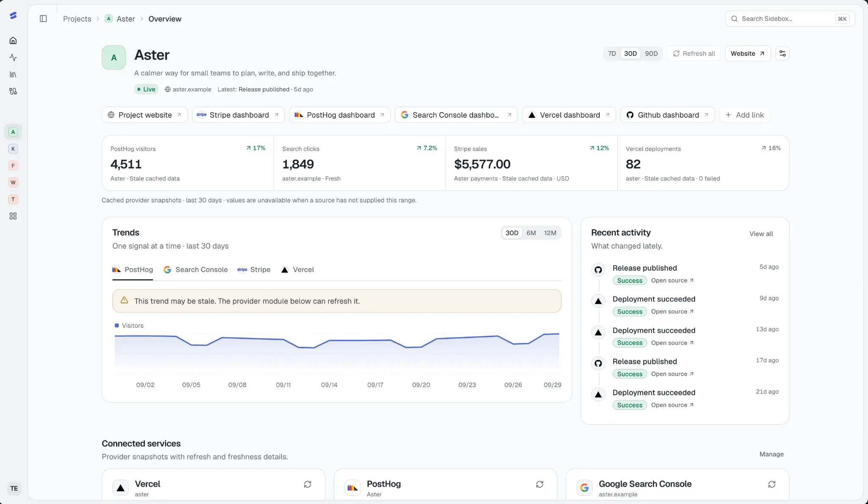Open PostHog dashboard link

tap(339, 115)
